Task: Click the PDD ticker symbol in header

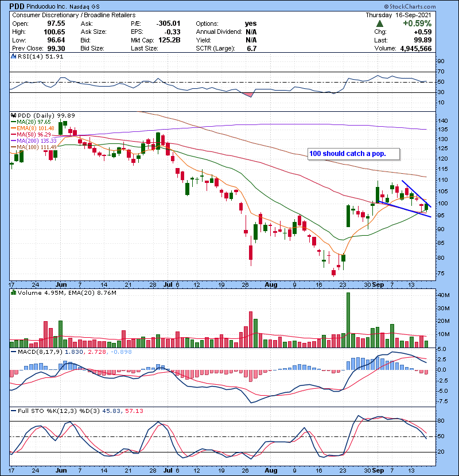Action: 17,6
